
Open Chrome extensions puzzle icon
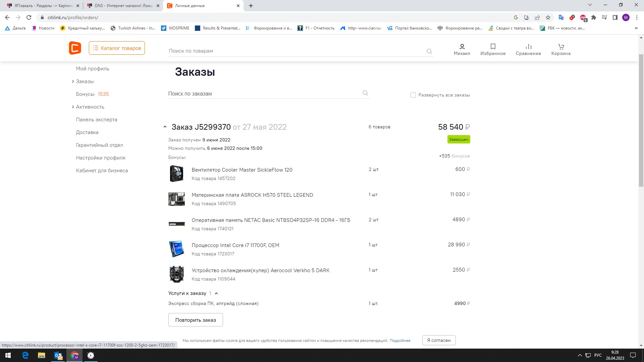[594, 17]
